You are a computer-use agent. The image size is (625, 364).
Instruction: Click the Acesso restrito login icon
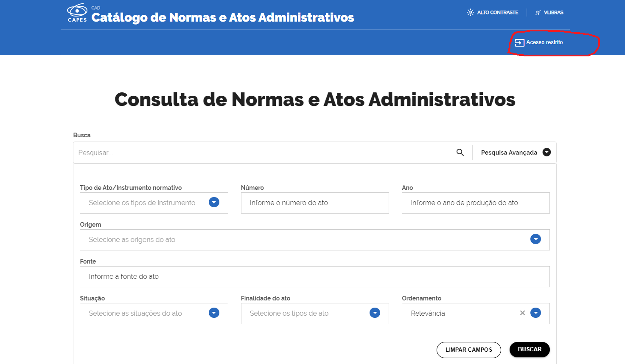click(x=519, y=42)
